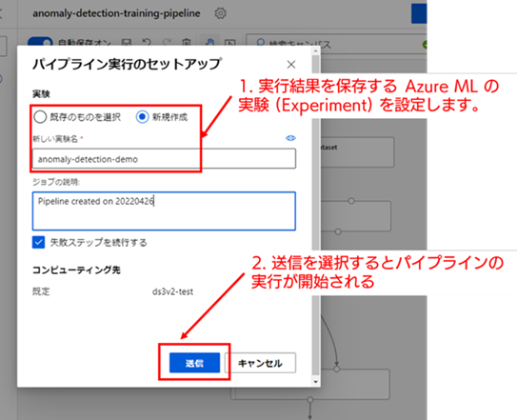Uncheck continue on failed step checkbox
The width and height of the screenshot is (517, 420).
tap(39, 242)
